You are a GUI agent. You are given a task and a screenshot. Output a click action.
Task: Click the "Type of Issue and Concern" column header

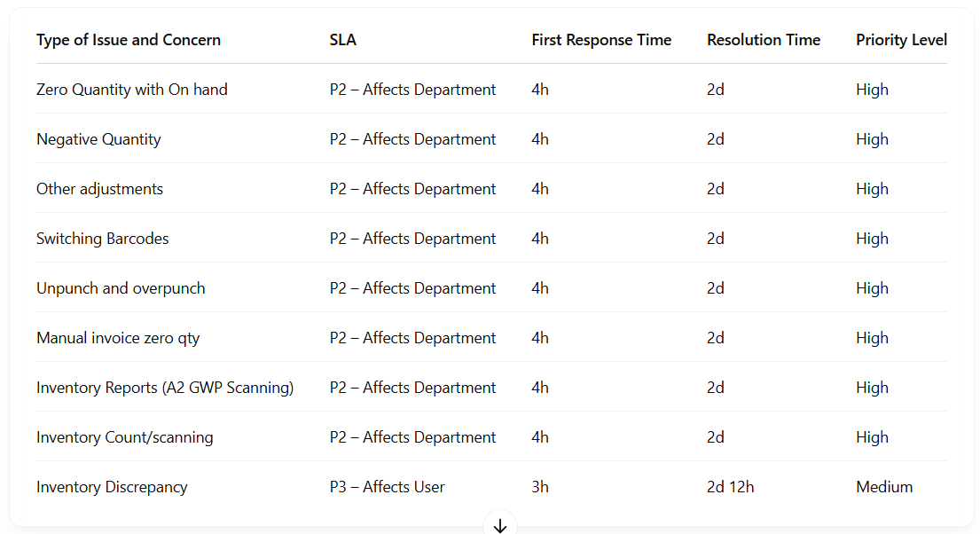pyautogui.click(x=129, y=40)
